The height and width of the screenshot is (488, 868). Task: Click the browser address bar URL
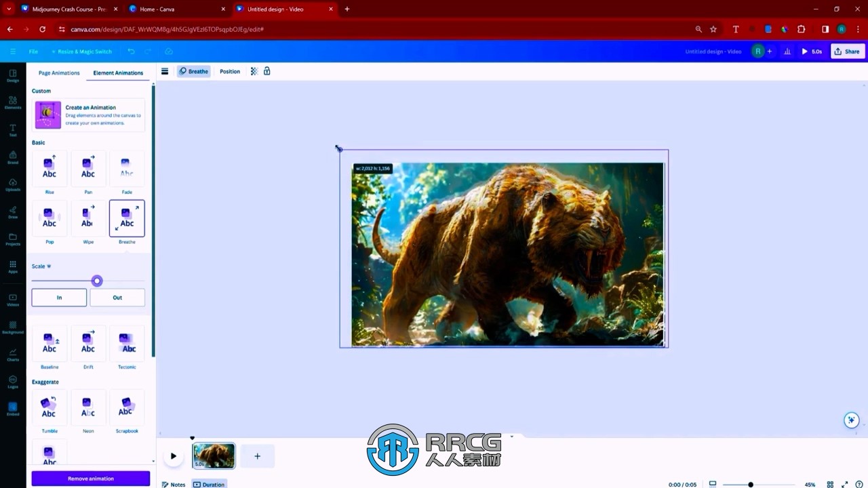click(167, 29)
